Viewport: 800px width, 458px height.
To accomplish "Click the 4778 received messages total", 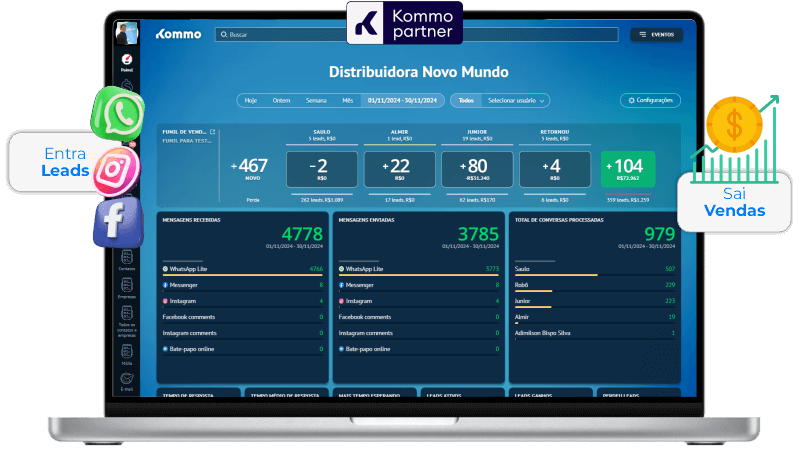I will click(x=302, y=234).
